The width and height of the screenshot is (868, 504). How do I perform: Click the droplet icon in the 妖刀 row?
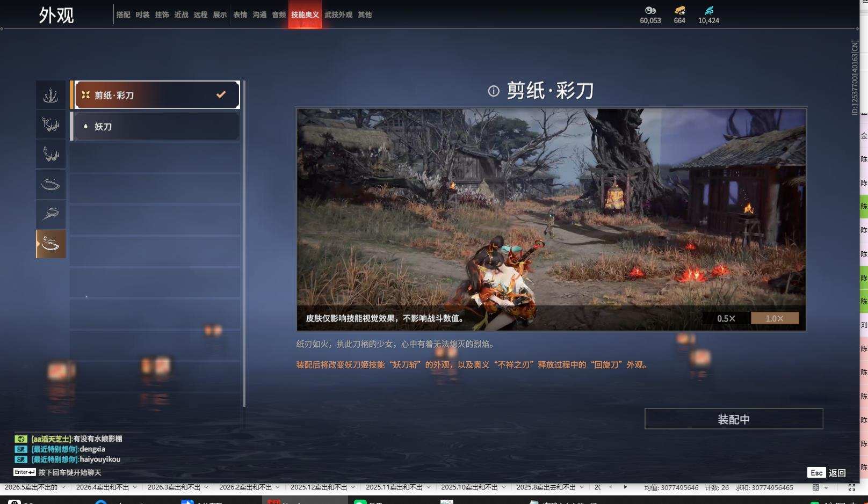click(85, 126)
